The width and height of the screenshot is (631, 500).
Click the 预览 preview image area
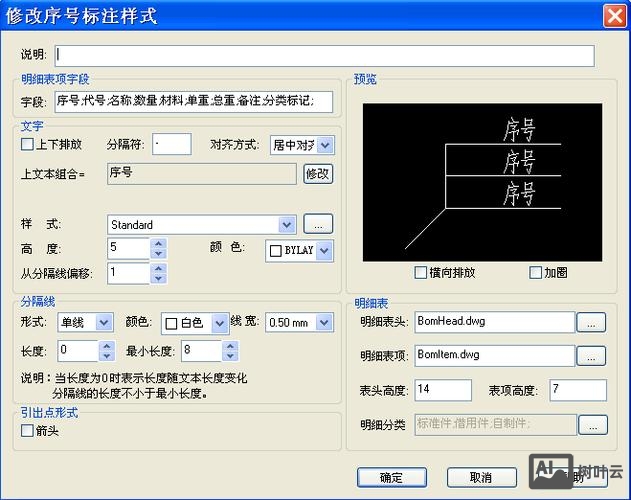[x=482, y=182]
